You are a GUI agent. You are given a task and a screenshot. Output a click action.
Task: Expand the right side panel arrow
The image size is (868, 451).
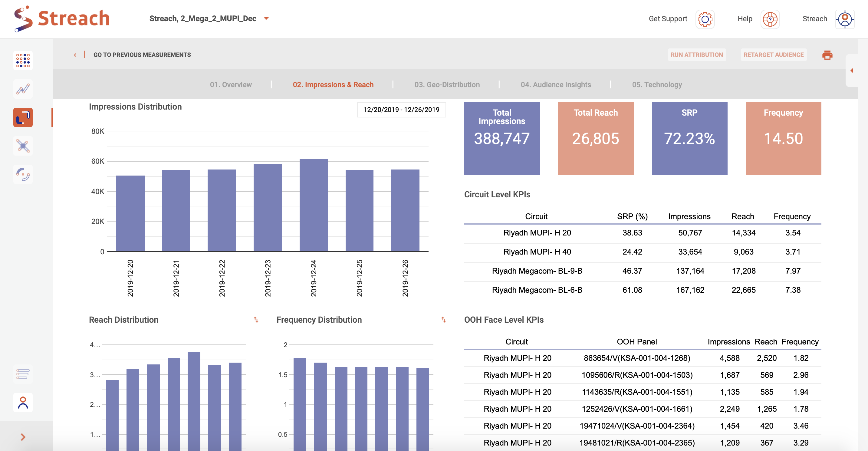[851, 71]
